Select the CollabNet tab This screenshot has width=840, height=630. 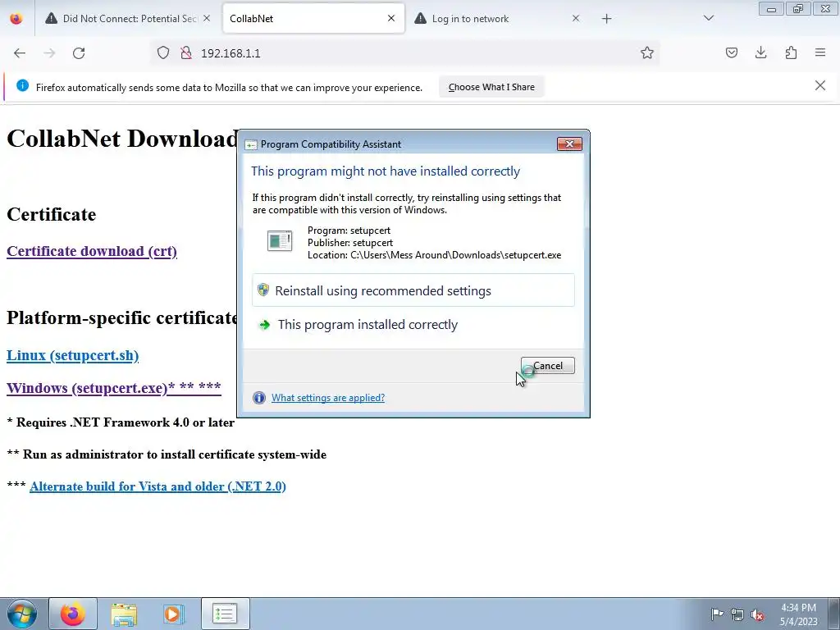pyautogui.click(x=313, y=19)
